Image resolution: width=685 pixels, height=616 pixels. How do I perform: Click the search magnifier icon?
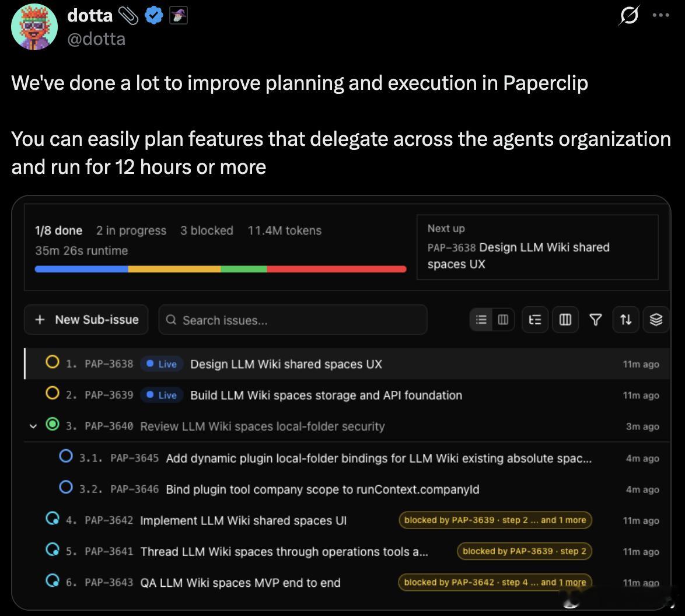click(172, 320)
